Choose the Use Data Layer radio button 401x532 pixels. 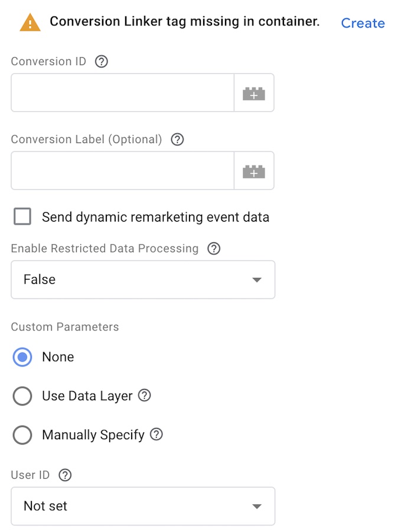22,396
